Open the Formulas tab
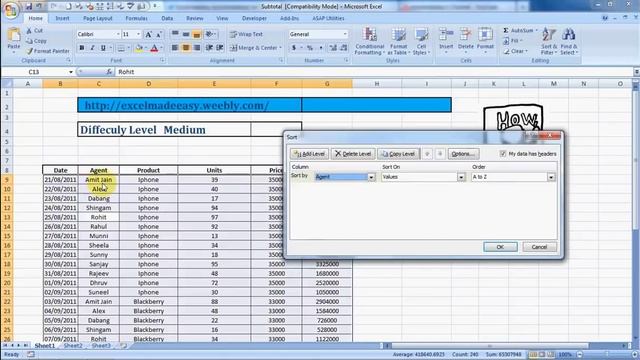This screenshot has width=640, height=360. 136,18
